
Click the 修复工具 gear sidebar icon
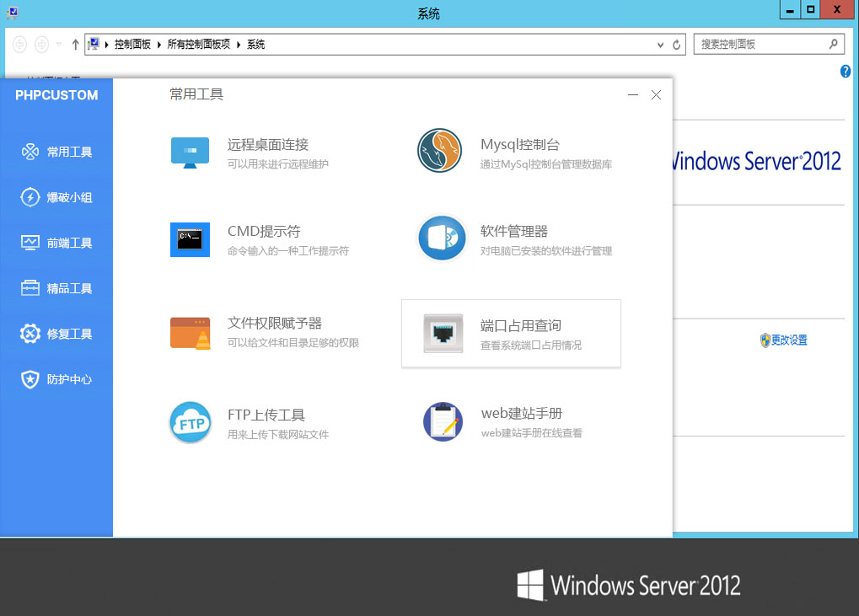click(x=30, y=333)
